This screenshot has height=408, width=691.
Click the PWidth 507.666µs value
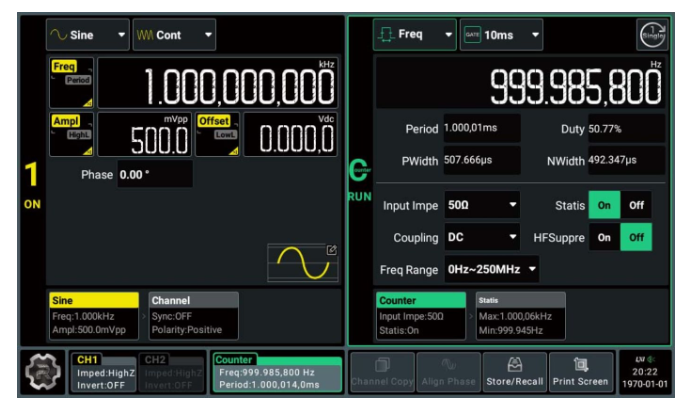(x=482, y=160)
